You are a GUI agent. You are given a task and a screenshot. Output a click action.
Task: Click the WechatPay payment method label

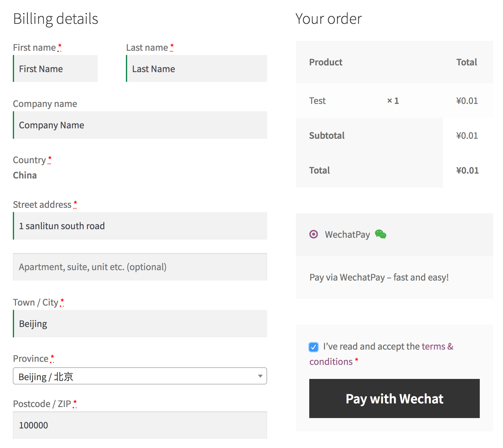[347, 235]
